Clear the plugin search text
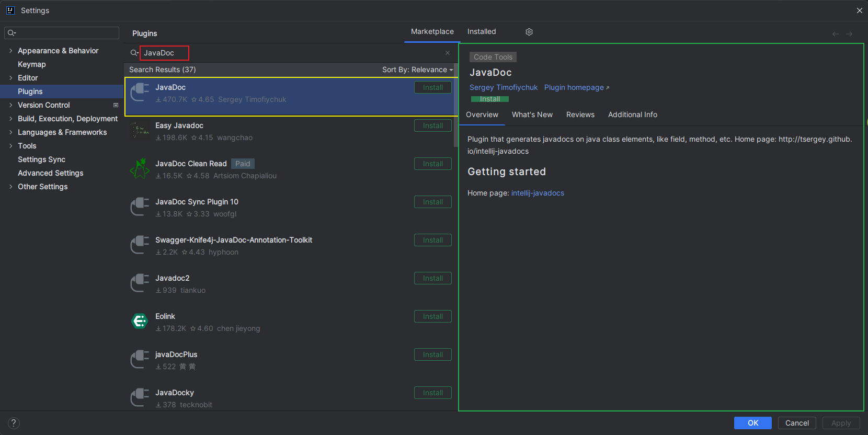Viewport: 868px width, 435px height. click(448, 53)
